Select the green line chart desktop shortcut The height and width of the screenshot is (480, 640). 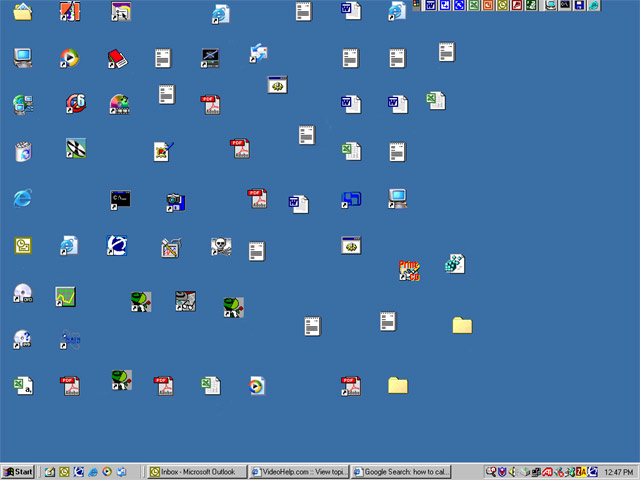65,296
